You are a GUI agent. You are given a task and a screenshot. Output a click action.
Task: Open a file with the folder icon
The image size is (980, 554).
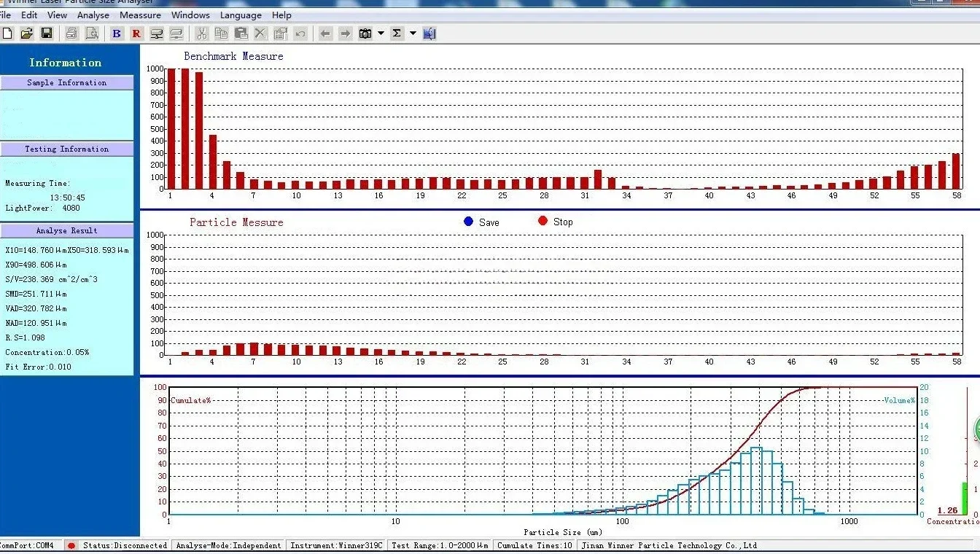(27, 34)
